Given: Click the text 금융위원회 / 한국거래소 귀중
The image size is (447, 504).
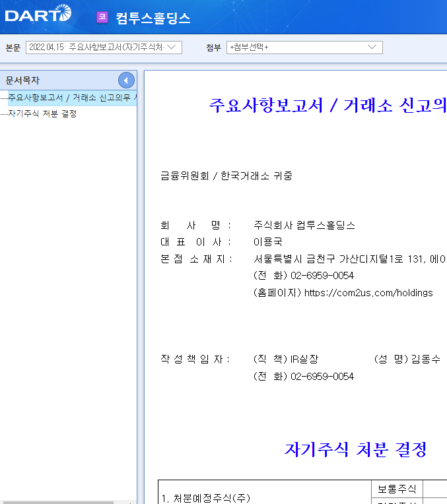Looking at the screenshot, I should point(226,176).
